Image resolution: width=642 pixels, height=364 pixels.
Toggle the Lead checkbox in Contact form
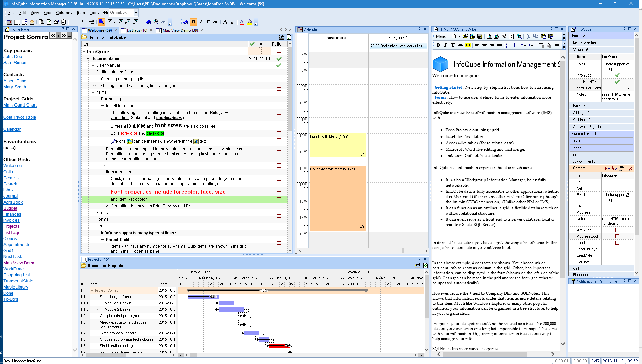coord(617,243)
